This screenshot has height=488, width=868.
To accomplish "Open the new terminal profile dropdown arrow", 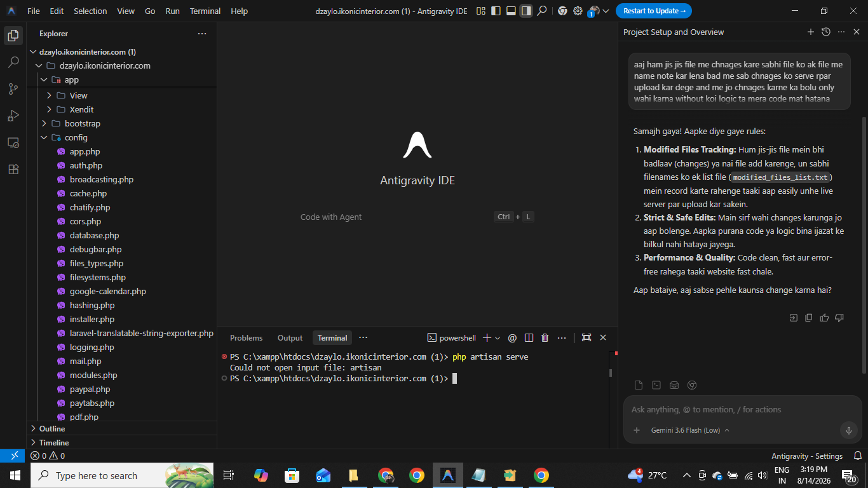I will click(x=498, y=338).
